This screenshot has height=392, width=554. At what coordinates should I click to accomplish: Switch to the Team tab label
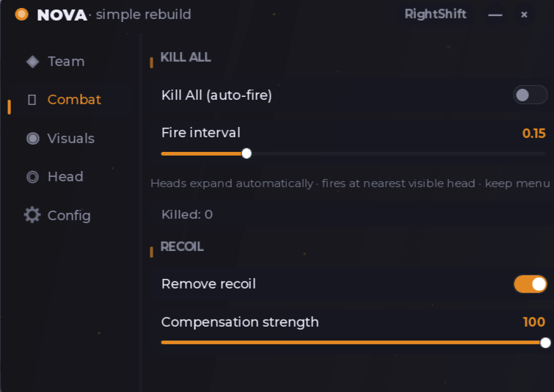(x=66, y=62)
